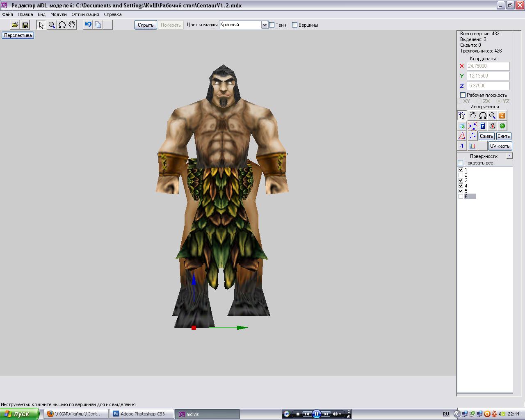Open the Справка menu
Screen dimensions: 525x420
coord(113,14)
